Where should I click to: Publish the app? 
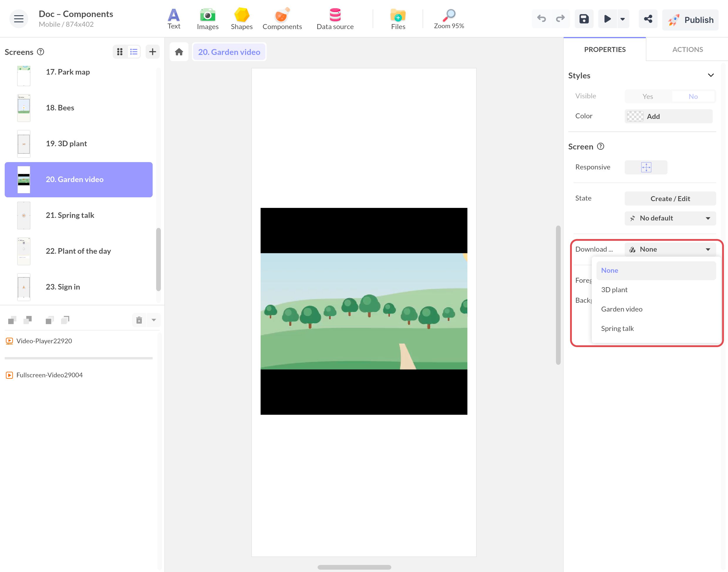pos(690,20)
